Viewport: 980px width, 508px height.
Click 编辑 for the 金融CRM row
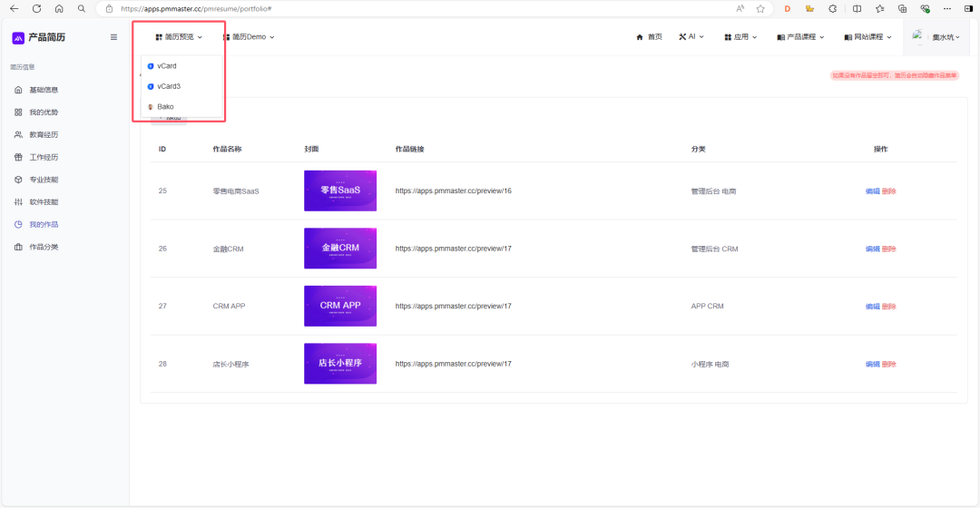(873, 249)
